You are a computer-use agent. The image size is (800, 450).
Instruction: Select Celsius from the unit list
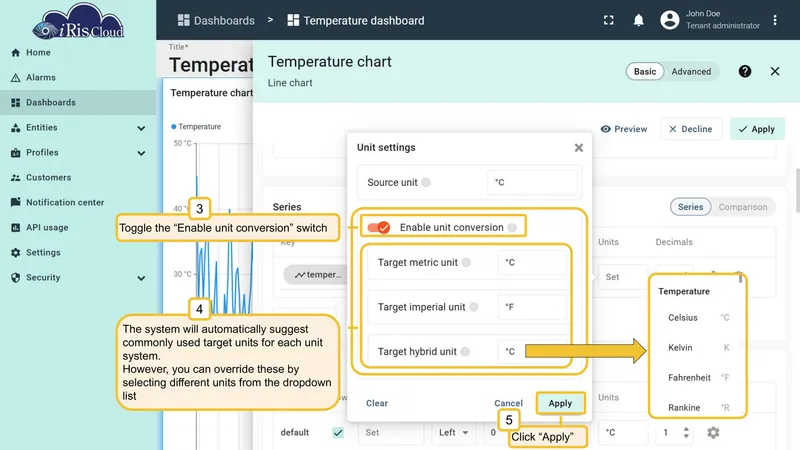tap(697, 317)
